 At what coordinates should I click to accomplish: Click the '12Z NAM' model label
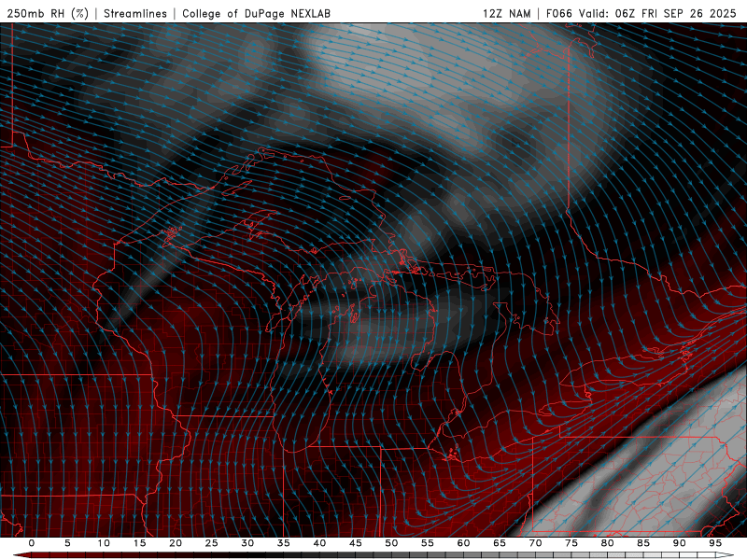tap(506, 13)
